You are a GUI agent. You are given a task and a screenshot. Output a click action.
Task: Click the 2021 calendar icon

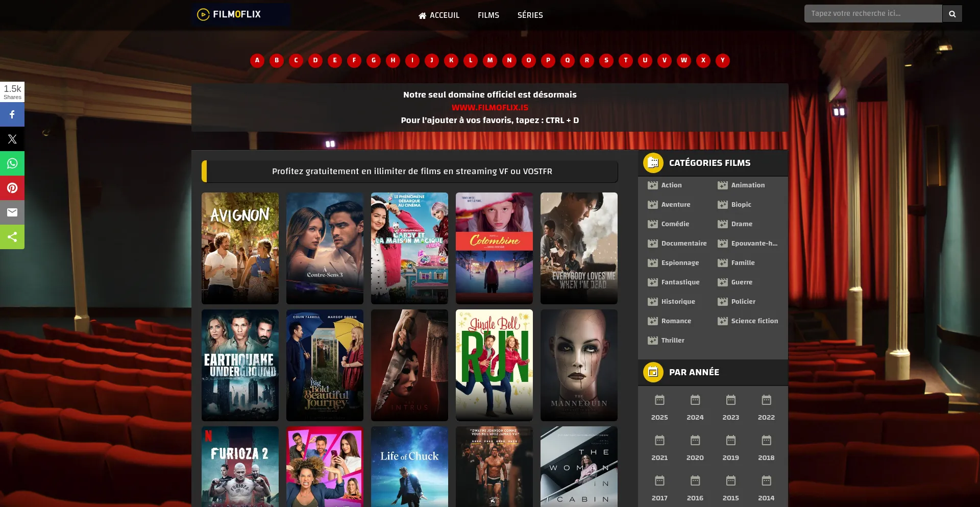click(659, 440)
